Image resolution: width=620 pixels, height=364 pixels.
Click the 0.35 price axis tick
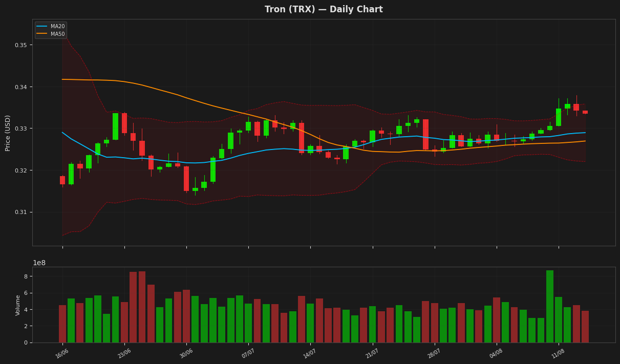coord(21,45)
